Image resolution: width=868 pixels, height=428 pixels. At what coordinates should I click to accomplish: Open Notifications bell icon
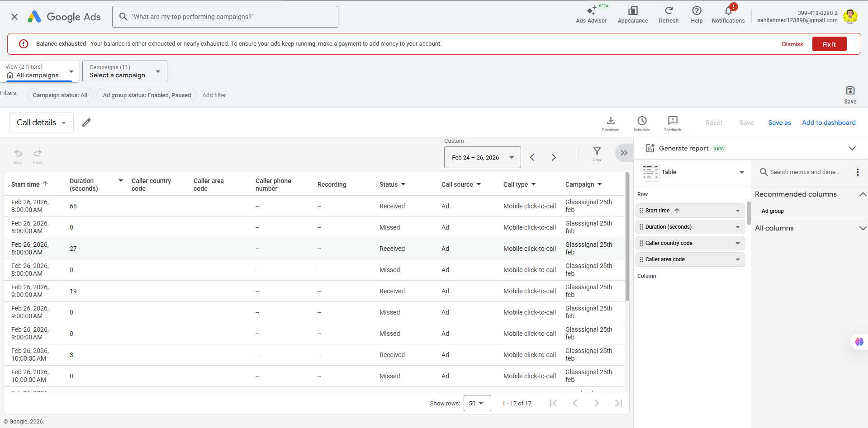tap(728, 11)
